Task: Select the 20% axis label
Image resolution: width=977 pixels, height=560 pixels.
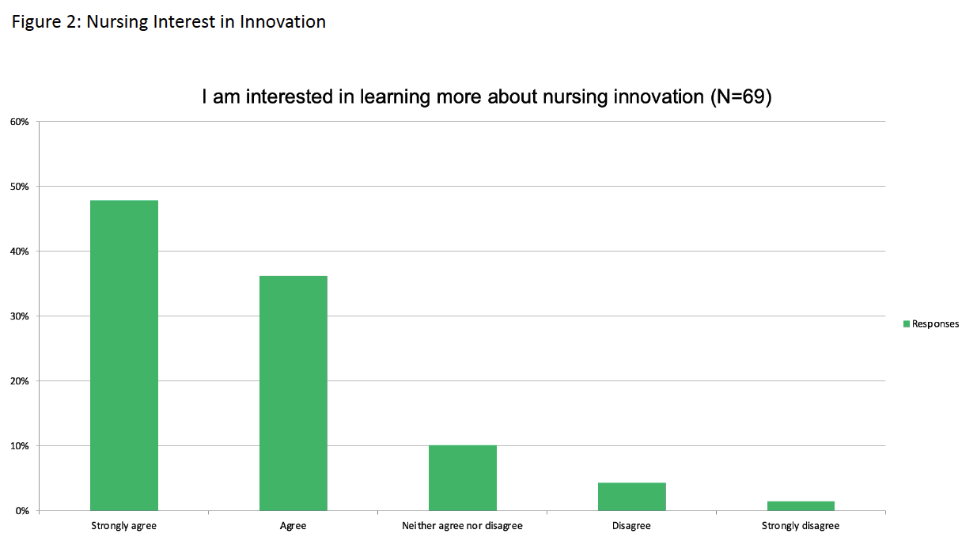Action: pyautogui.click(x=20, y=381)
